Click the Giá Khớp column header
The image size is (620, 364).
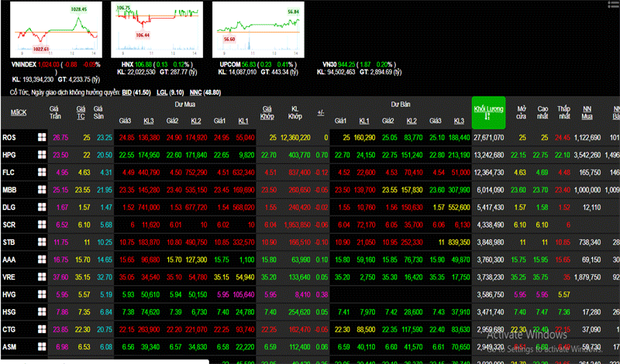(x=267, y=112)
